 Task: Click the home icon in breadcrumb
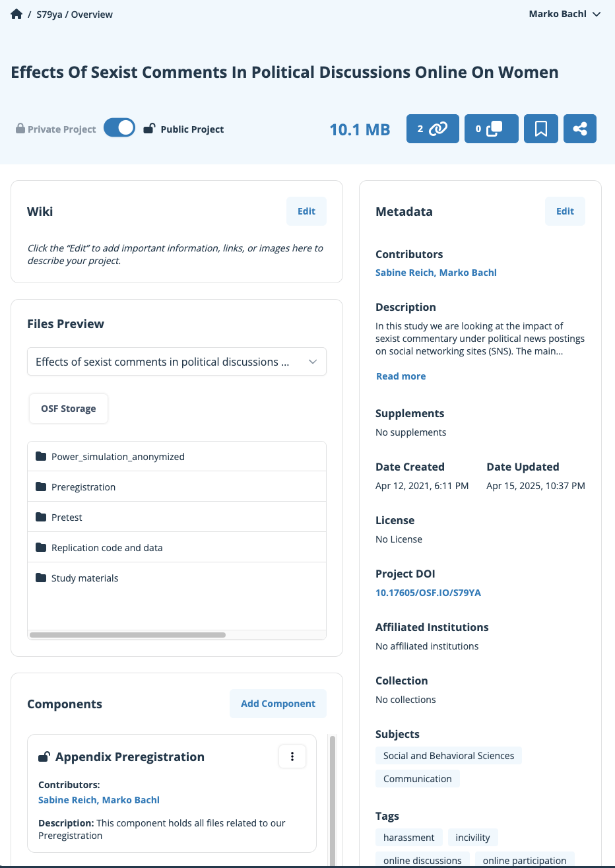tap(16, 15)
